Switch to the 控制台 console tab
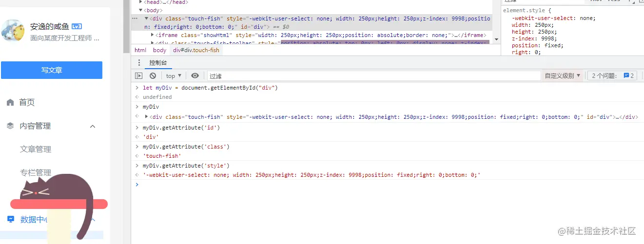 [158, 62]
